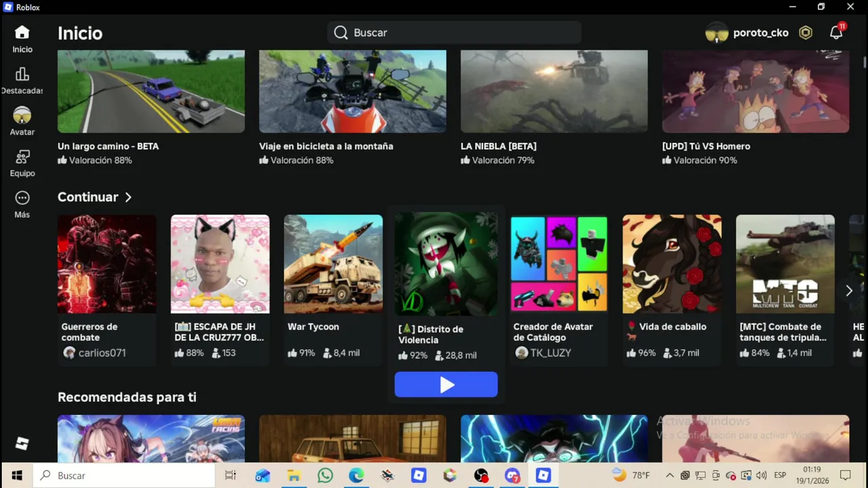Open Microsoft Edge from the taskbar
The height and width of the screenshot is (488, 868).
[x=357, y=475]
